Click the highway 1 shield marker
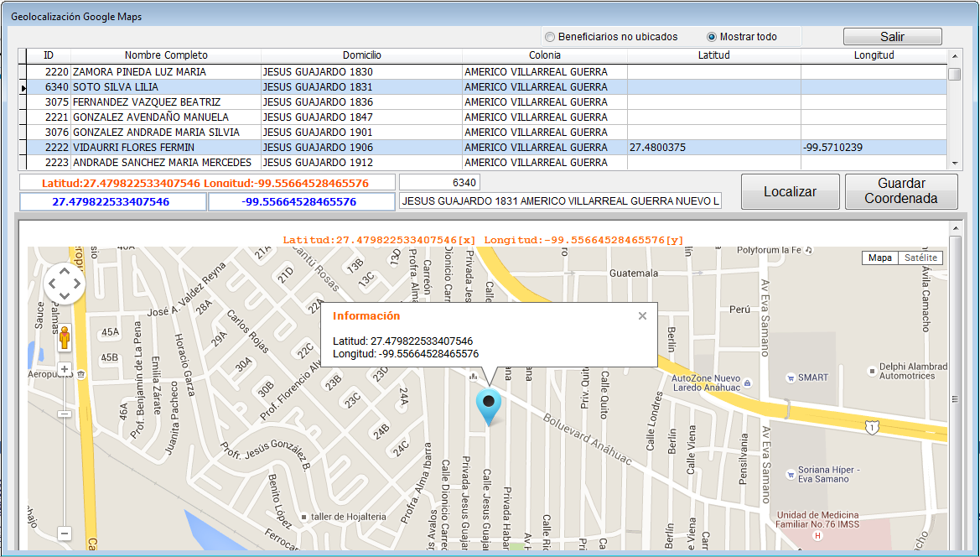 (x=871, y=428)
